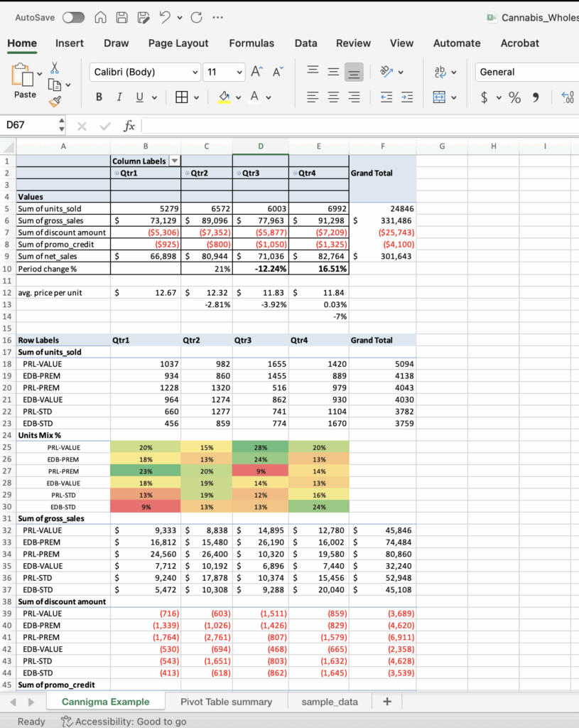Viewport: 579px width, 728px height.
Task: Expand the Column Labels filter dropdown
Action: [175, 161]
